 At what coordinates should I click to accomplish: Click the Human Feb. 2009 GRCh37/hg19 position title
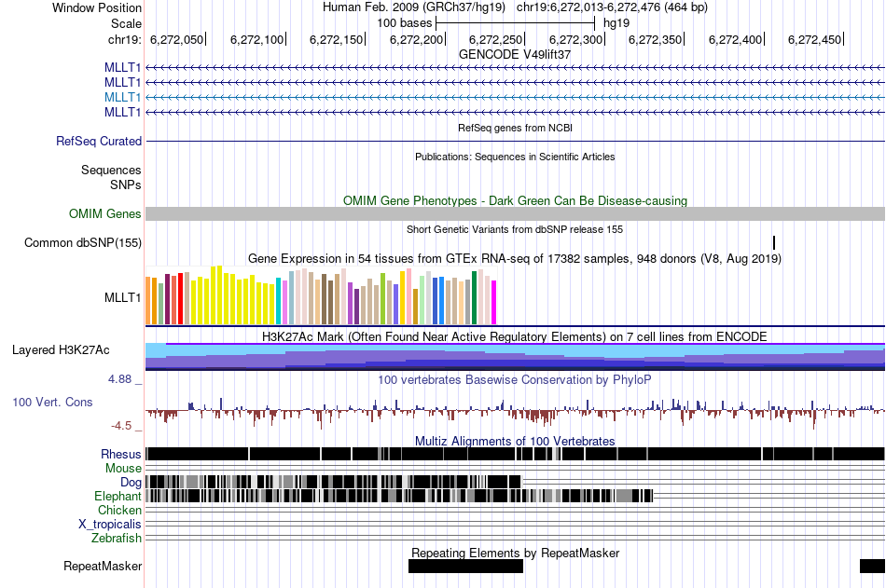coord(515,7)
